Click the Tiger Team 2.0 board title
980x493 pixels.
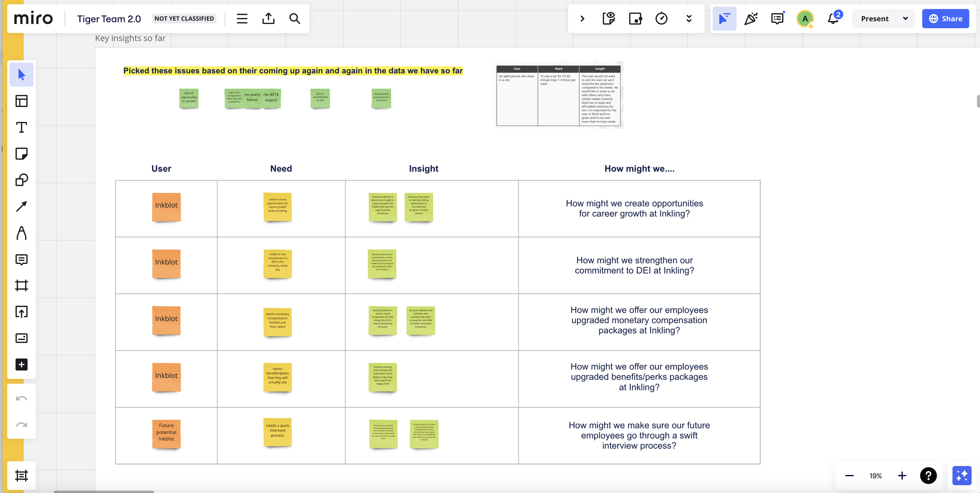(x=109, y=19)
